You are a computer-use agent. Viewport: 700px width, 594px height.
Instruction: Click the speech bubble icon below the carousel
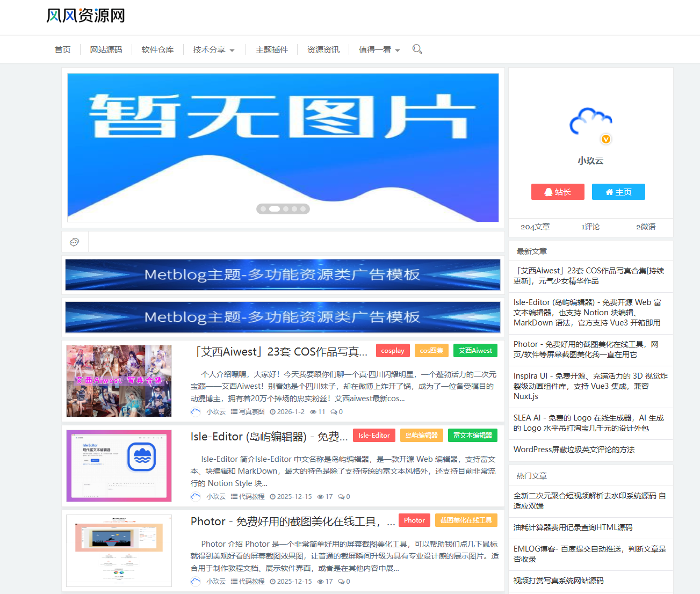[x=74, y=242]
